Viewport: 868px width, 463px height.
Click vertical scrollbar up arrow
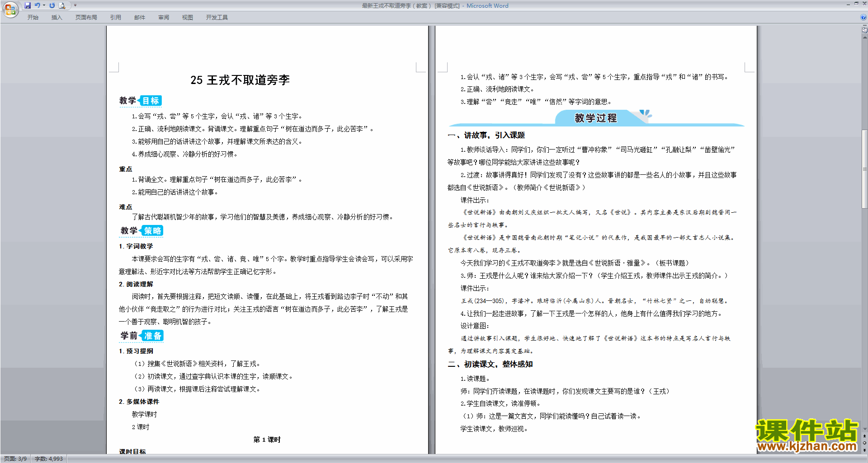tap(864, 37)
